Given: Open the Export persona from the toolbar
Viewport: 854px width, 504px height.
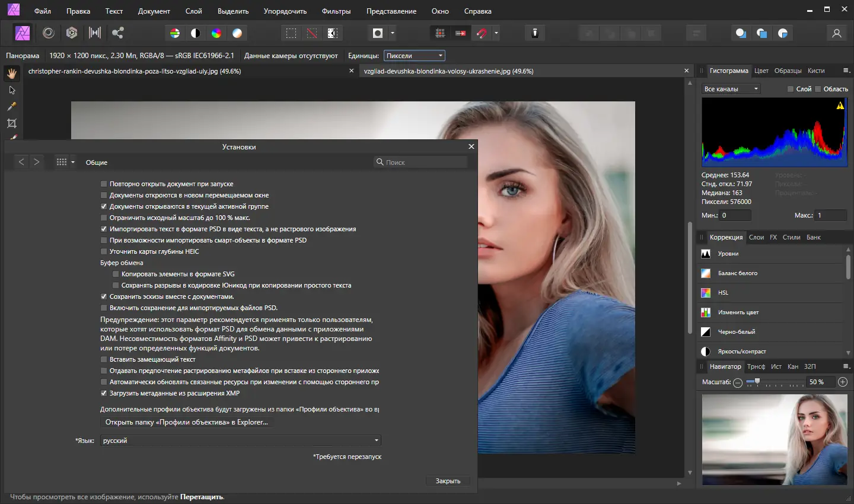Looking at the screenshot, I should [x=118, y=33].
